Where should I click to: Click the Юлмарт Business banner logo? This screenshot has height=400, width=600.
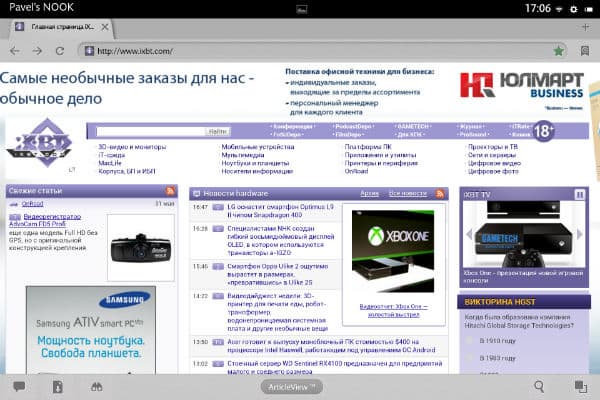click(522, 85)
